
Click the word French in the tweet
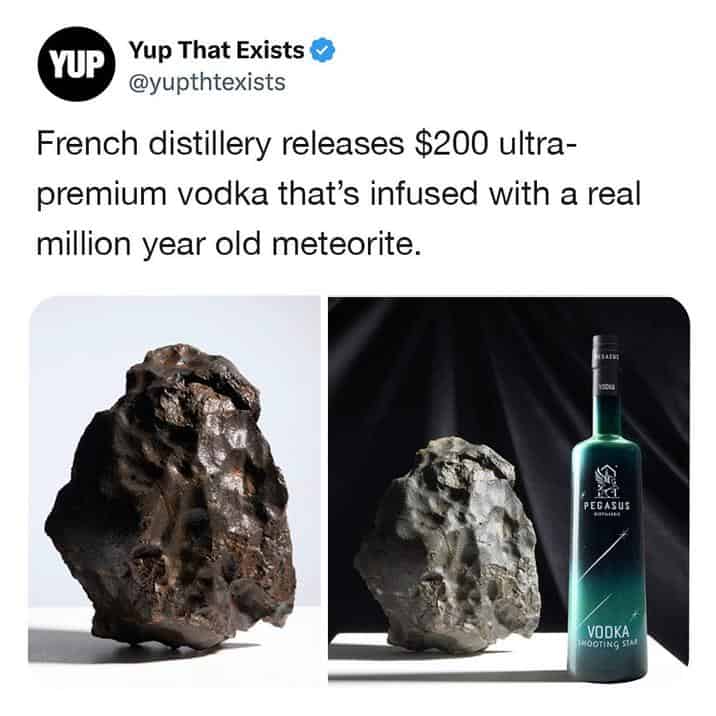(87, 143)
